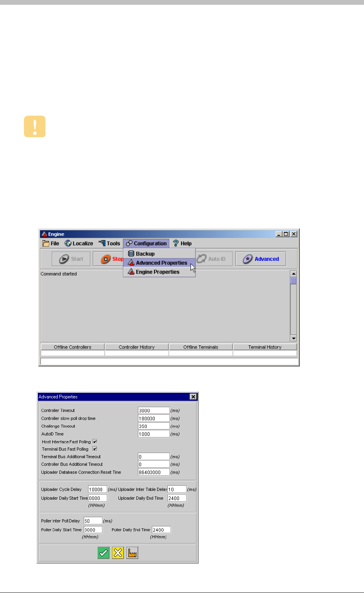364x593 pixels.
Task: Open the File menu in Engine
Action: tap(51, 243)
